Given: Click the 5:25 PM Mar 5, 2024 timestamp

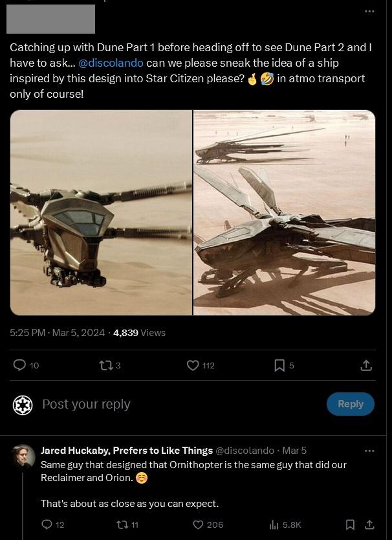Looking at the screenshot, I should (x=58, y=333).
